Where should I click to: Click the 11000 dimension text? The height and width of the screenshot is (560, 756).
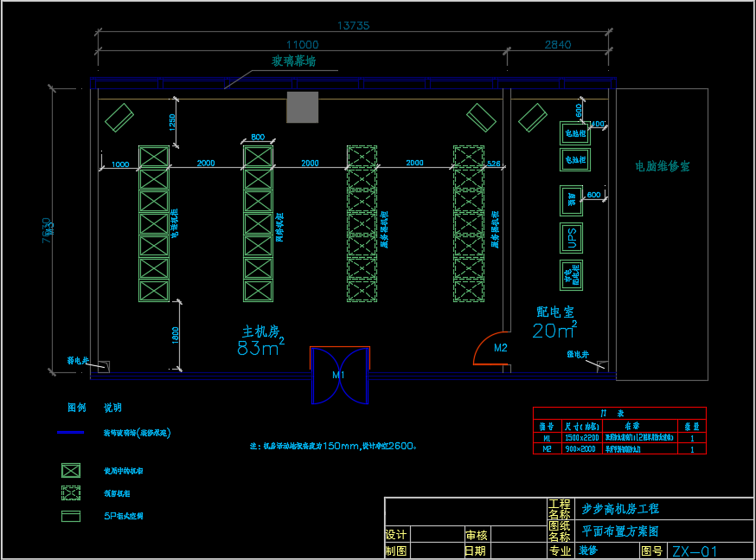click(x=302, y=45)
